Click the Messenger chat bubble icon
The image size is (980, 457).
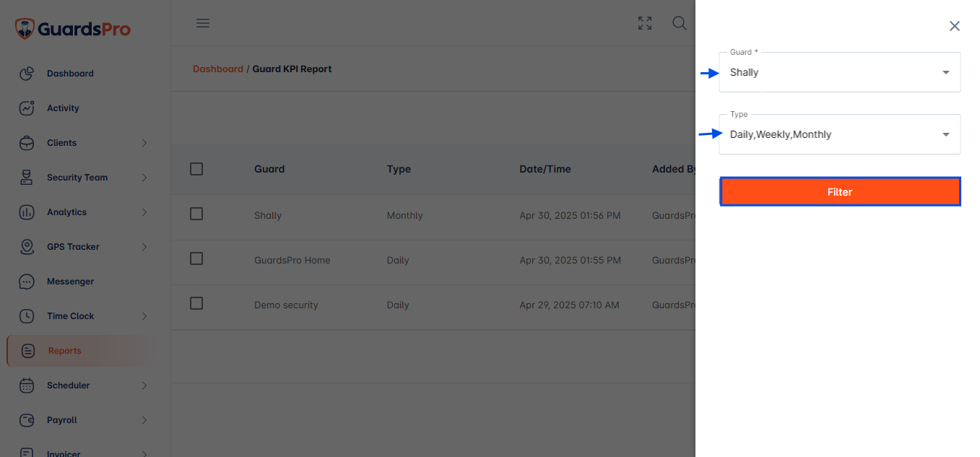27,282
